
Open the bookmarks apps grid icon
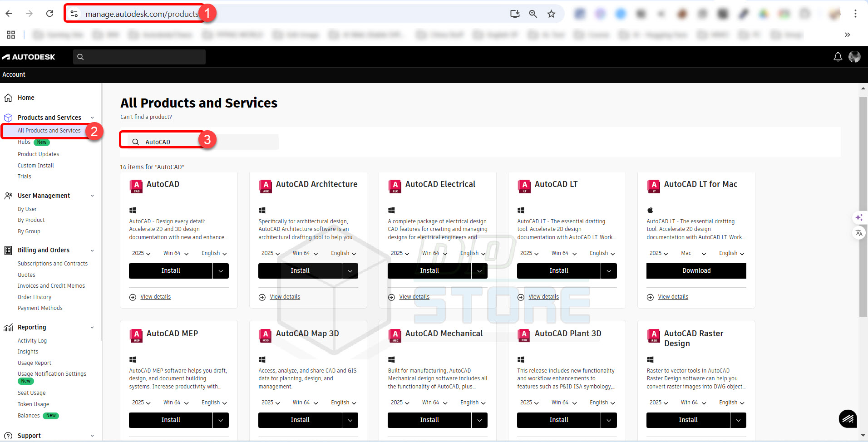click(11, 34)
